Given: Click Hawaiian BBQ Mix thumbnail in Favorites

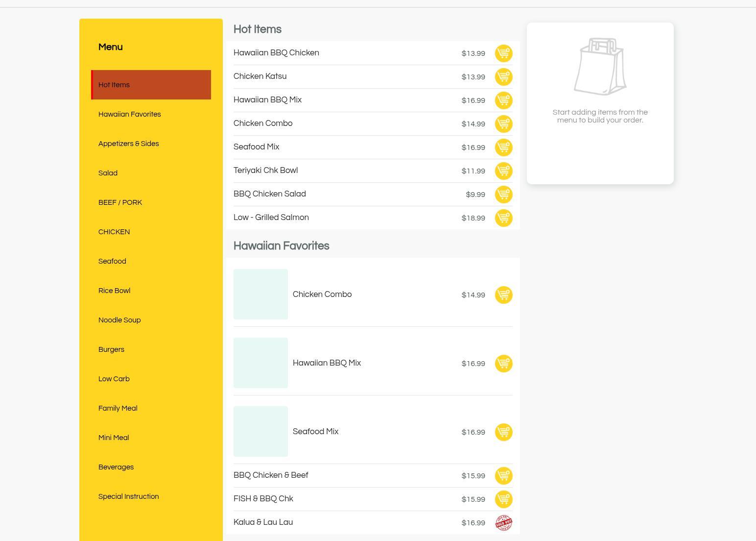Looking at the screenshot, I should click(x=260, y=363).
